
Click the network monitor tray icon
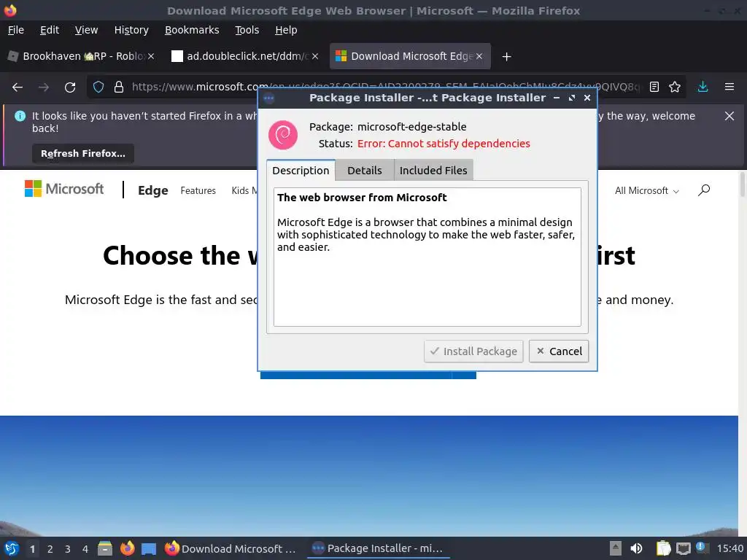click(683, 548)
